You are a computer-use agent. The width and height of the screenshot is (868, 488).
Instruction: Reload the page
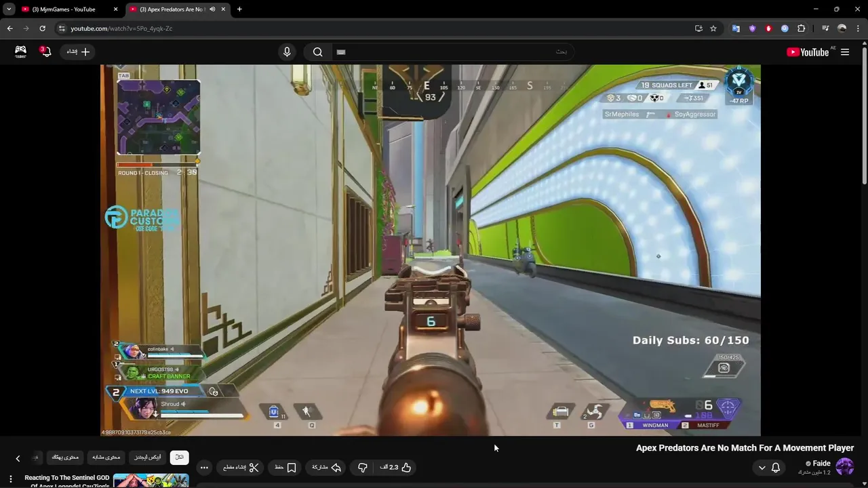click(42, 28)
